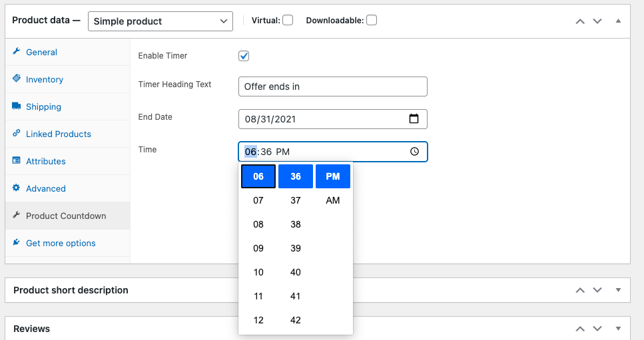Move Product short description panel down

[597, 290]
